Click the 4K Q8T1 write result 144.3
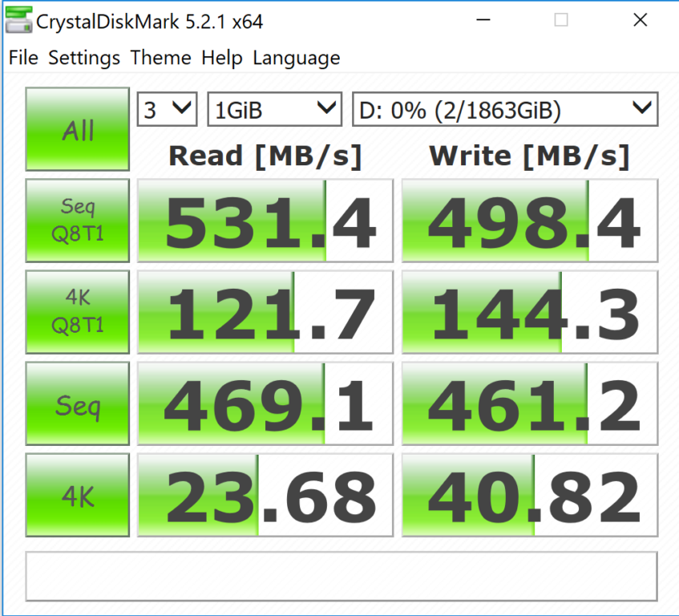The width and height of the screenshot is (679, 616). [x=530, y=312]
